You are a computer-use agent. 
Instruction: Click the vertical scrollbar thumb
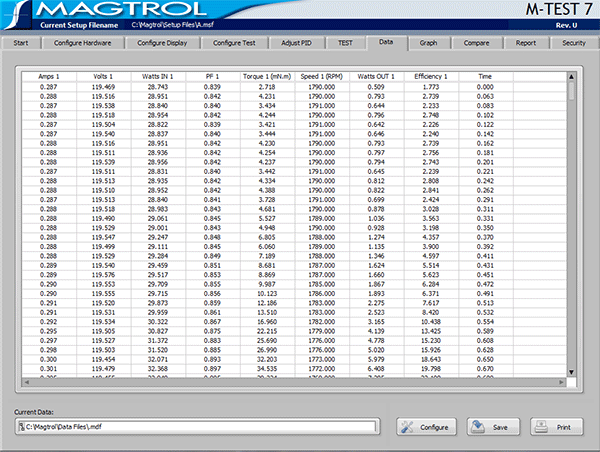(x=571, y=91)
